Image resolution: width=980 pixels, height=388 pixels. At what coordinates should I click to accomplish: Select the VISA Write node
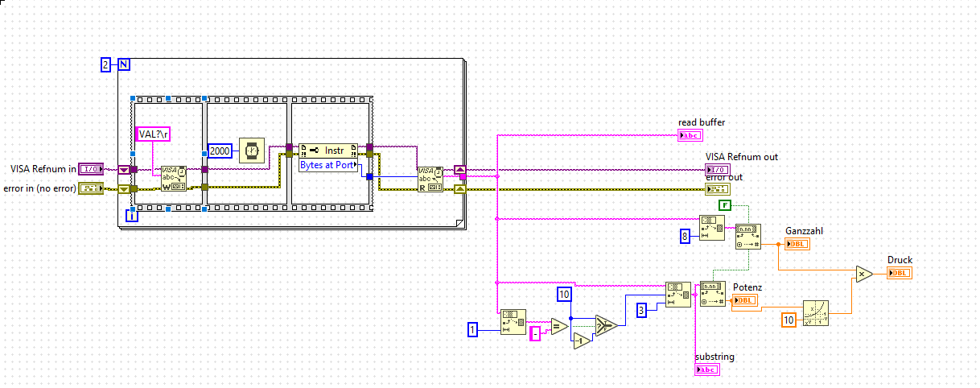pyautogui.click(x=173, y=179)
